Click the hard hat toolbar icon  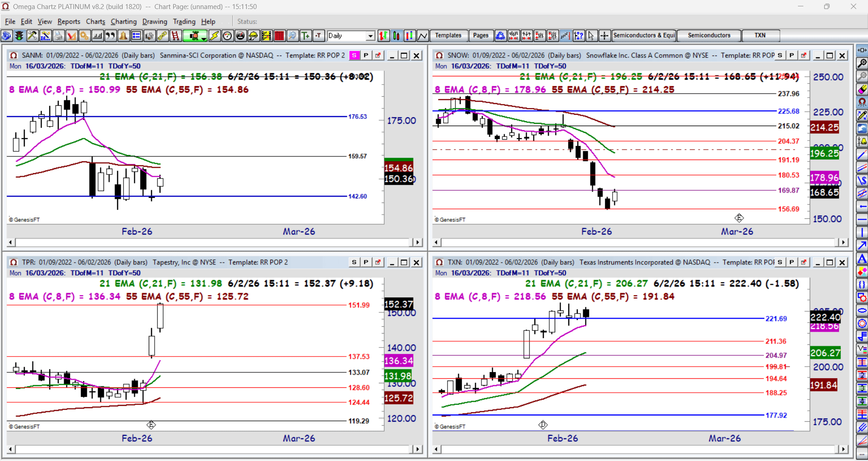pos(254,36)
